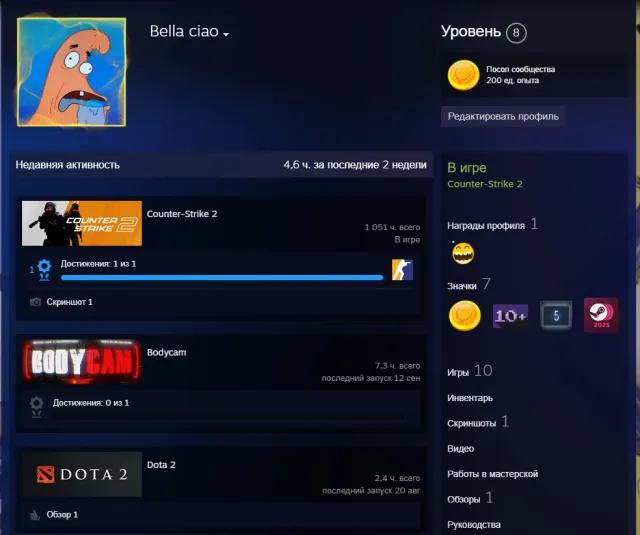Click Достижения: 0 из 1 for Bodycam

tap(91, 403)
